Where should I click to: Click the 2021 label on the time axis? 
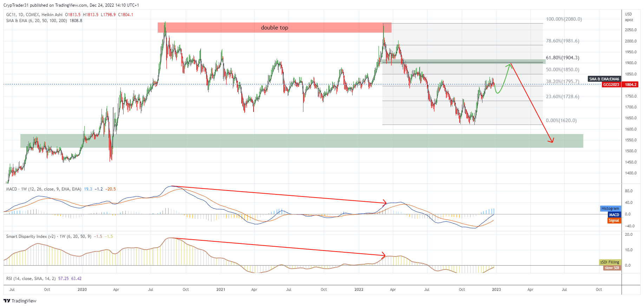point(221,289)
